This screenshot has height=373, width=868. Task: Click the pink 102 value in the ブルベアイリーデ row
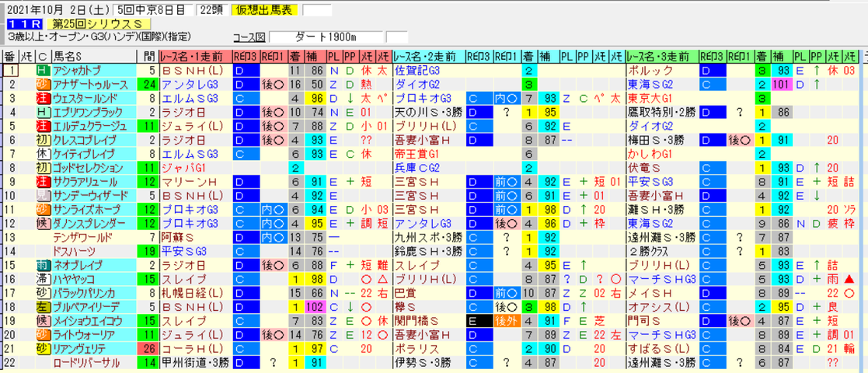coord(315,306)
